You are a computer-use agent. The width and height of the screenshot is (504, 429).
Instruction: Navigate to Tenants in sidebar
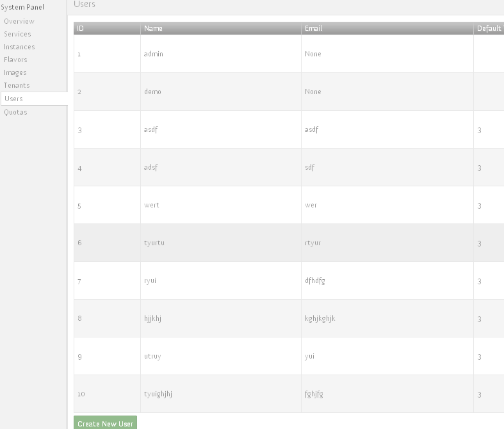tap(17, 85)
